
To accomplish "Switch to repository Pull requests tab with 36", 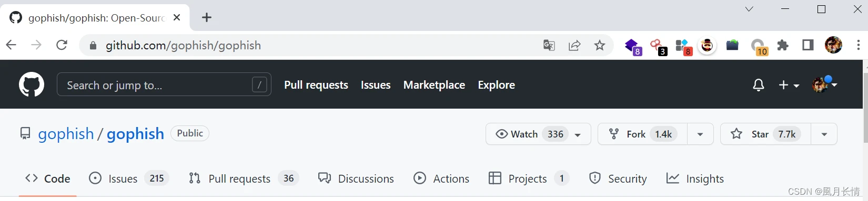I will coord(244,178).
